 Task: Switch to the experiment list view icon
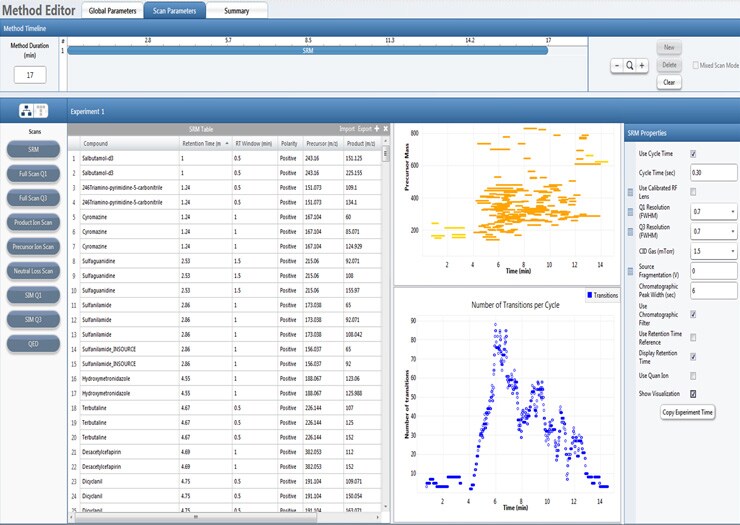tap(41, 111)
